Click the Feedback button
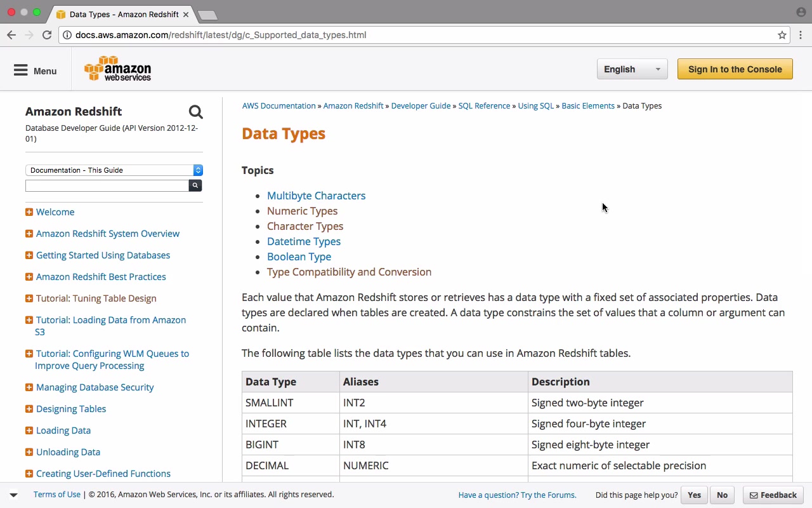Image resolution: width=812 pixels, height=508 pixels. click(x=773, y=495)
